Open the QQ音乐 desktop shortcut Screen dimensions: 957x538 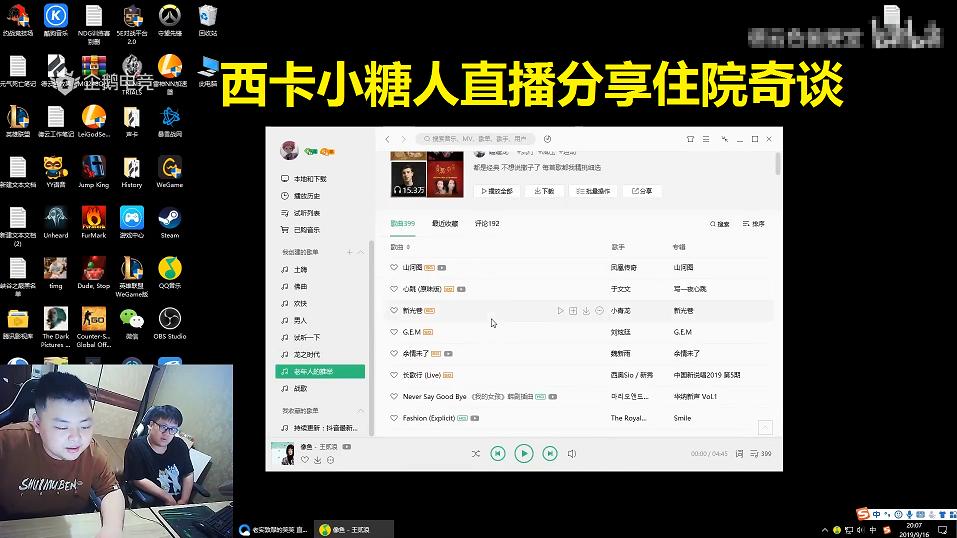[170, 273]
